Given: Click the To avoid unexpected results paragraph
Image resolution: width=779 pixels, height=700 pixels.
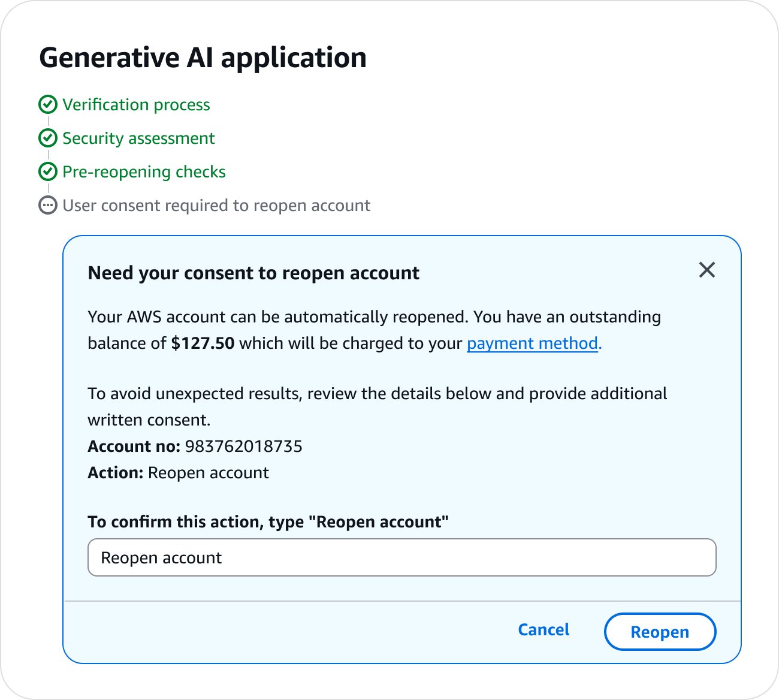Looking at the screenshot, I should point(378,407).
